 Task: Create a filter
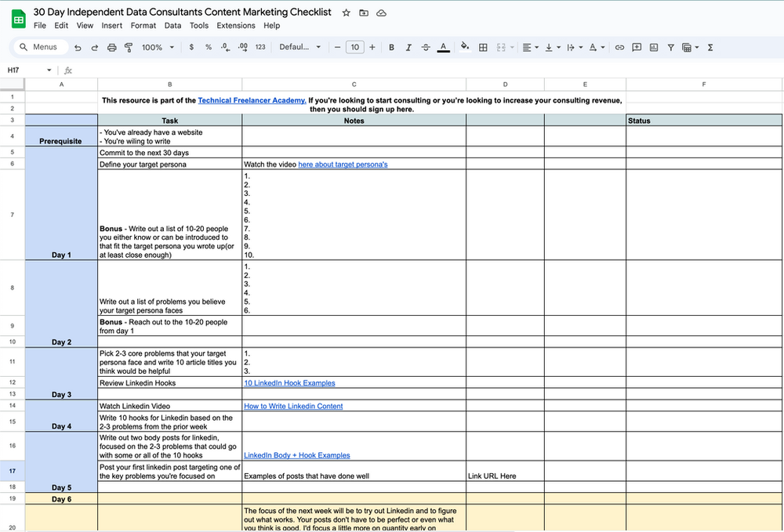[670, 48]
